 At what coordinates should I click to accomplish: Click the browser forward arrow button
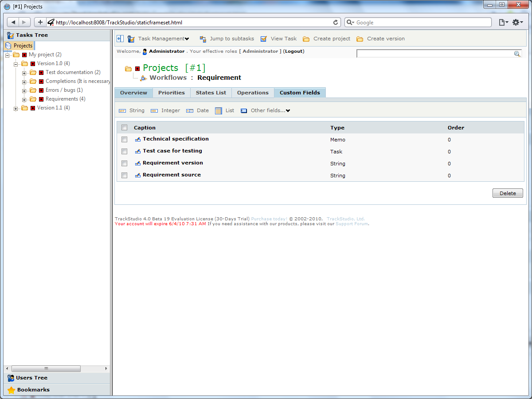click(x=24, y=22)
